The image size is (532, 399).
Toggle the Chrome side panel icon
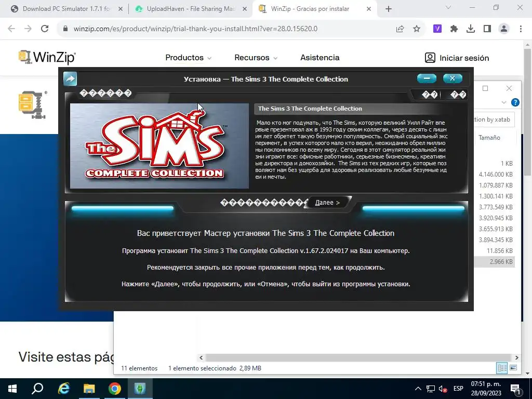(x=487, y=29)
